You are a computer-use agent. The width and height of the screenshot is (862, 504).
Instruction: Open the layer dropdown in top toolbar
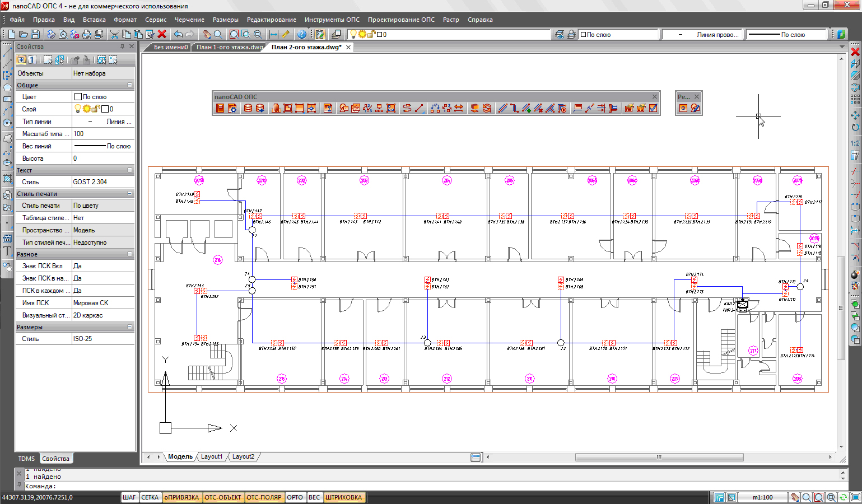point(449,34)
